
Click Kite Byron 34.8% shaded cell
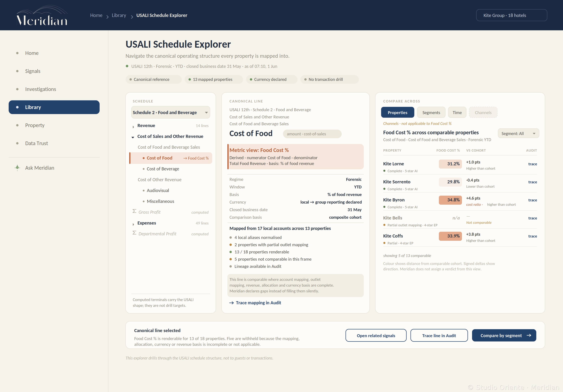coord(450,200)
